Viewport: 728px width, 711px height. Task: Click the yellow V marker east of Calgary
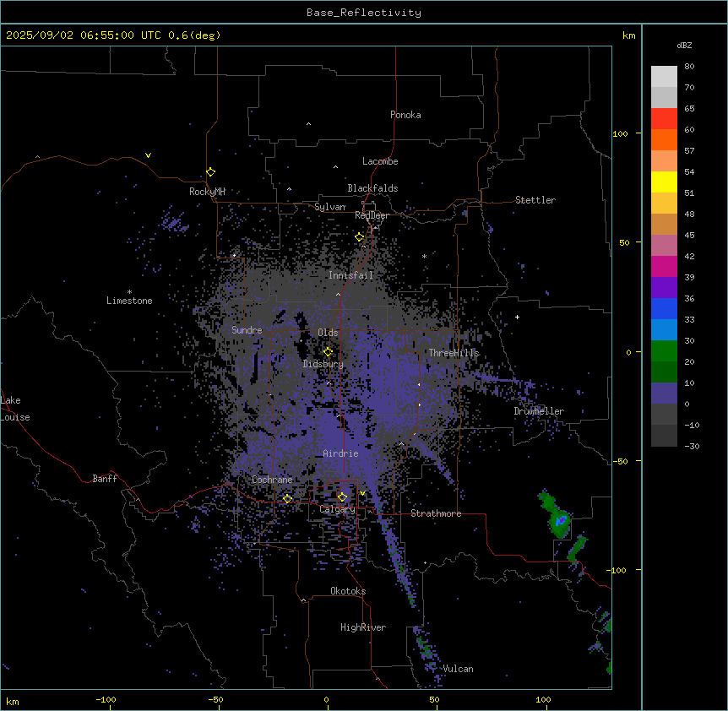pos(362,493)
